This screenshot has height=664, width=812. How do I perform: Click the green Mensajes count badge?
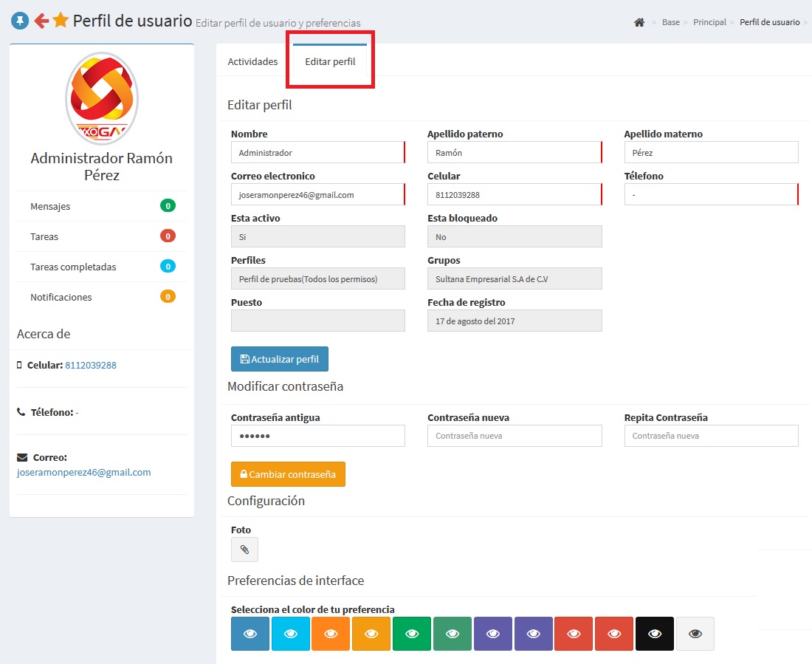pyautogui.click(x=168, y=206)
